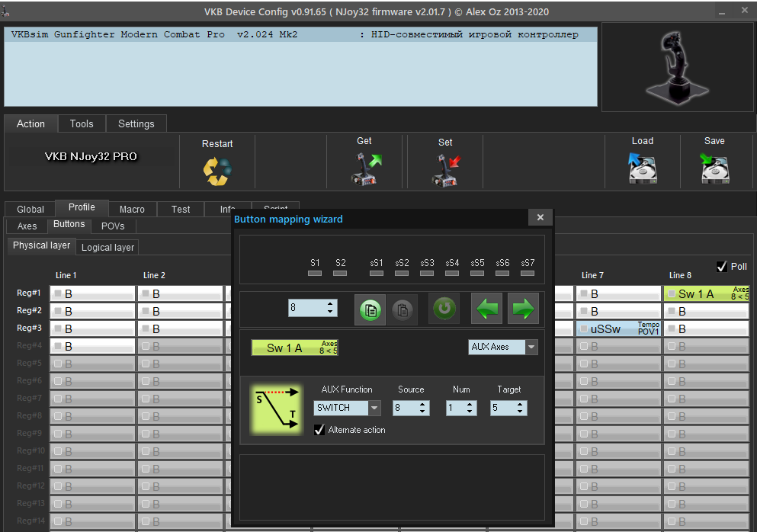This screenshot has height=532, width=757.
Task: Open the Tools tab
Action: pyautogui.click(x=82, y=123)
